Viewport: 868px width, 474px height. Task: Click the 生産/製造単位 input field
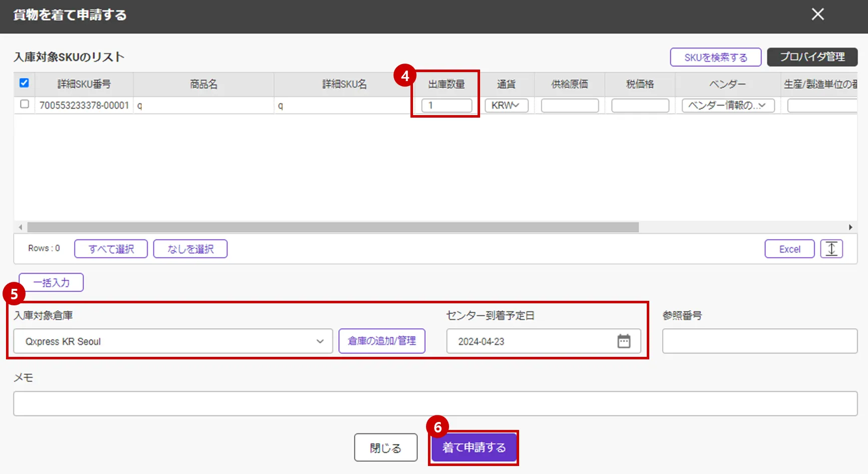822,106
